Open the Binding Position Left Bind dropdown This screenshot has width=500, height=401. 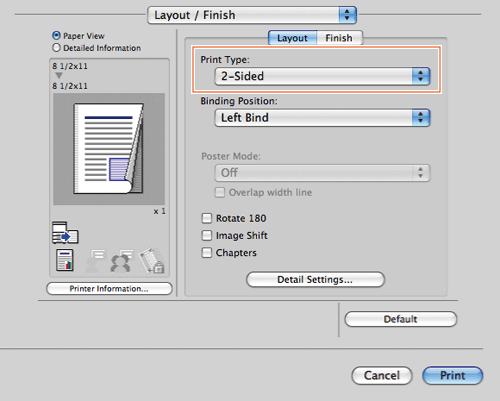click(x=322, y=118)
